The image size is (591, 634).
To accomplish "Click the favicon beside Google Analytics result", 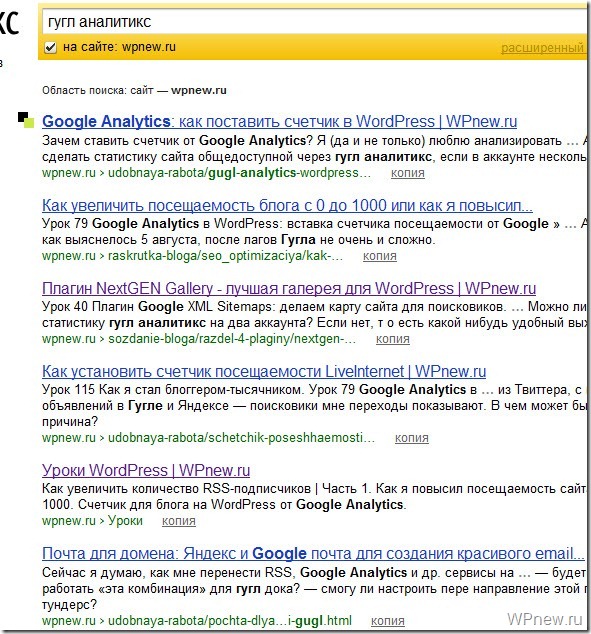I will (x=26, y=120).
